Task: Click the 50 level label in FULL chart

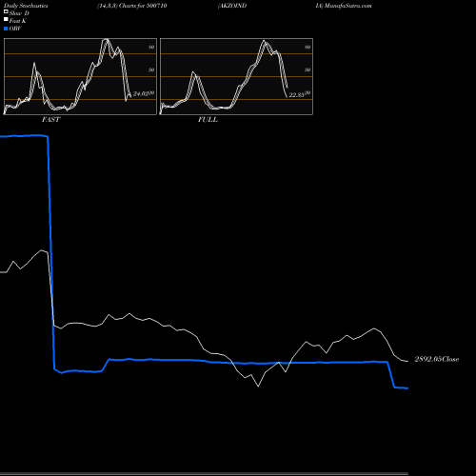Action: click(307, 69)
